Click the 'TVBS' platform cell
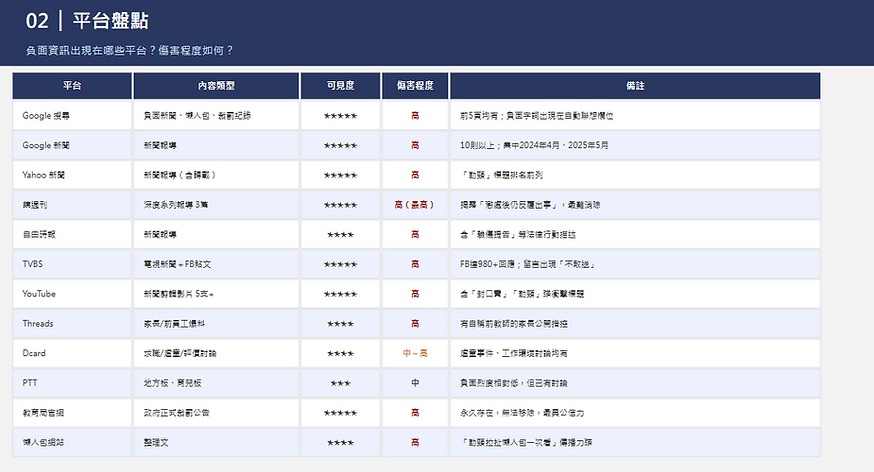The image size is (874, 472). (72, 264)
